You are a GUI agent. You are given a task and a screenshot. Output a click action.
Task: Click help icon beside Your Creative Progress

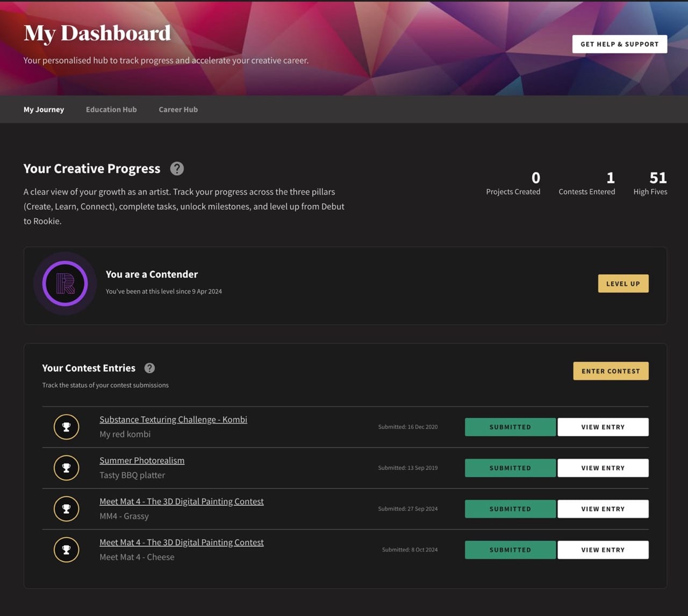point(177,169)
